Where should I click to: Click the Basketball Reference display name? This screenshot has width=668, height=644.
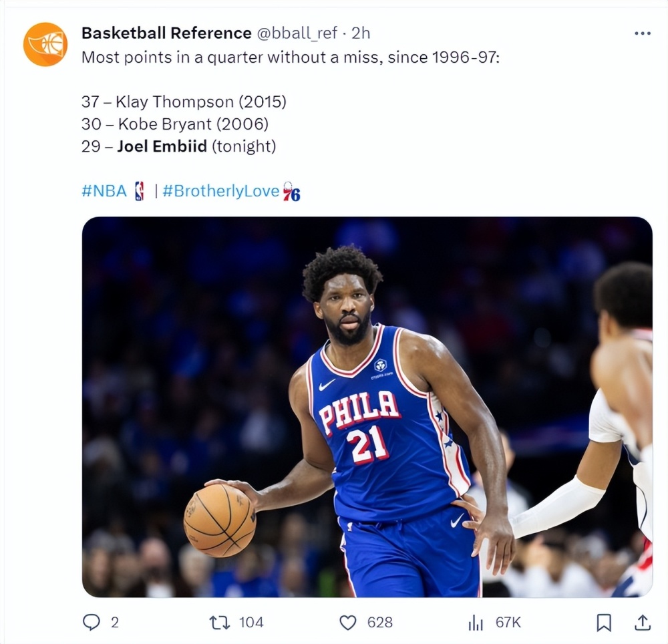point(166,33)
